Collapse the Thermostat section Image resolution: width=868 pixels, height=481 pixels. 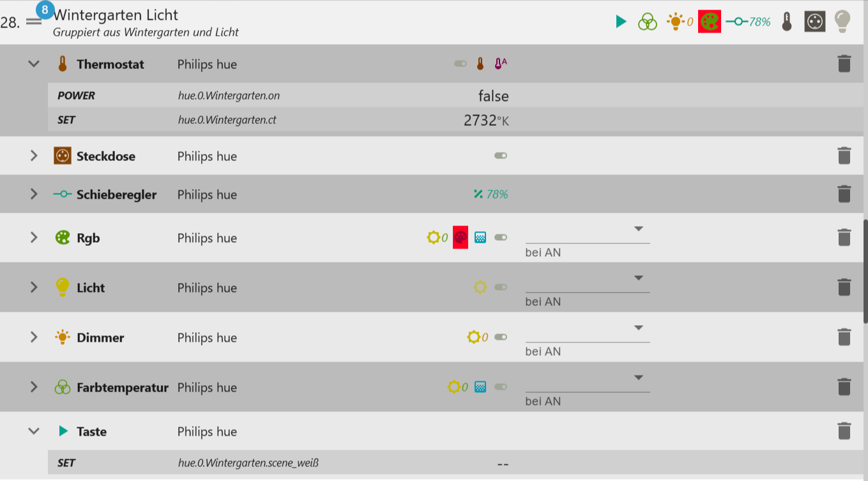tap(34, 63)
